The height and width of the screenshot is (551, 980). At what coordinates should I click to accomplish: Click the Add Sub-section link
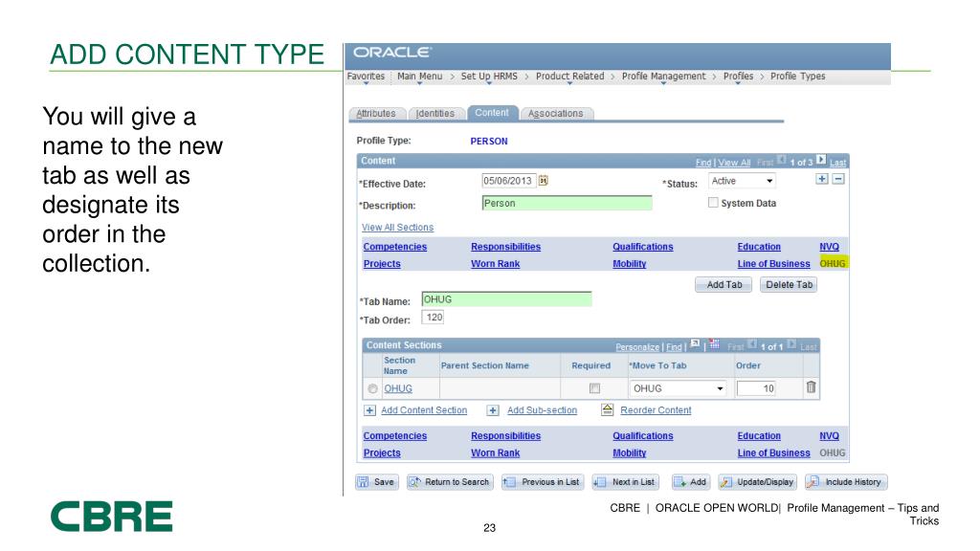[542, 410]
